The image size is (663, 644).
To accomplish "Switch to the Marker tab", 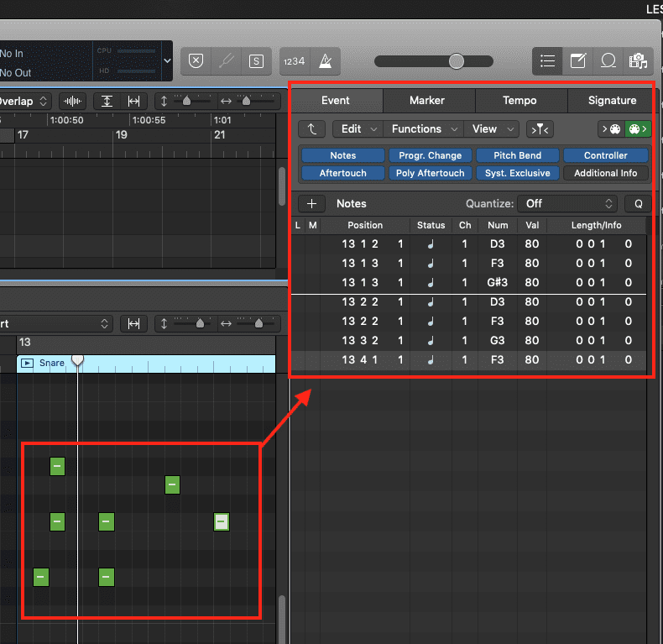I will pyautogui.click(x=427, y=101).
